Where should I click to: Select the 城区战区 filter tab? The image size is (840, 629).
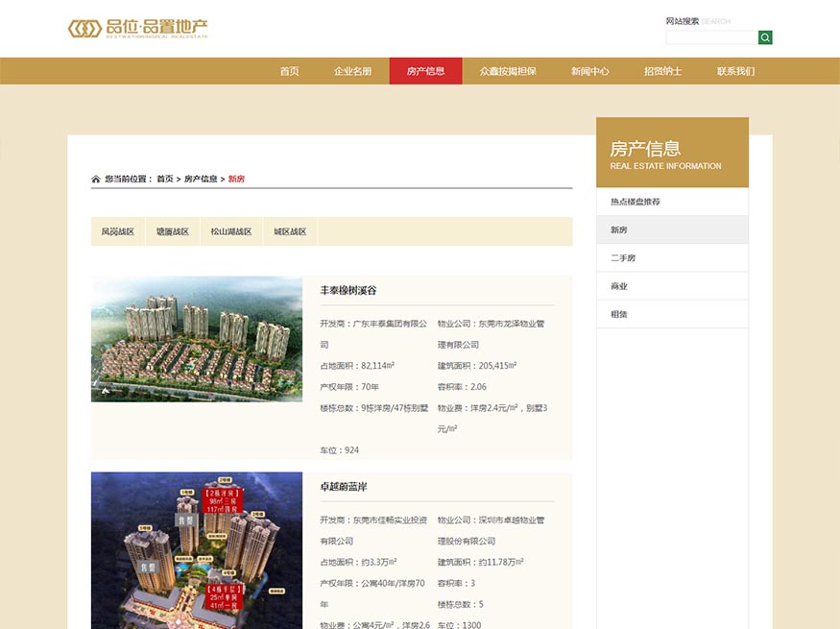click(290, 231)
